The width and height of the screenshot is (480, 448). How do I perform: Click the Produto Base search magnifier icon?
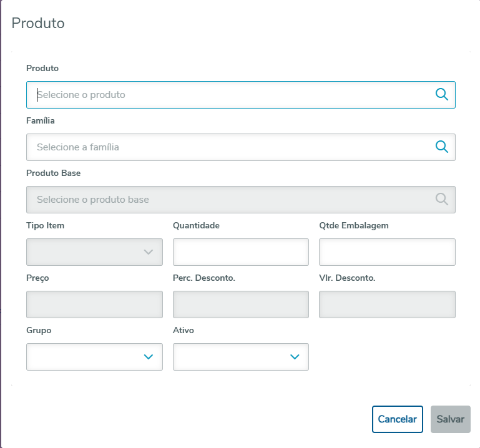(442, 200)
